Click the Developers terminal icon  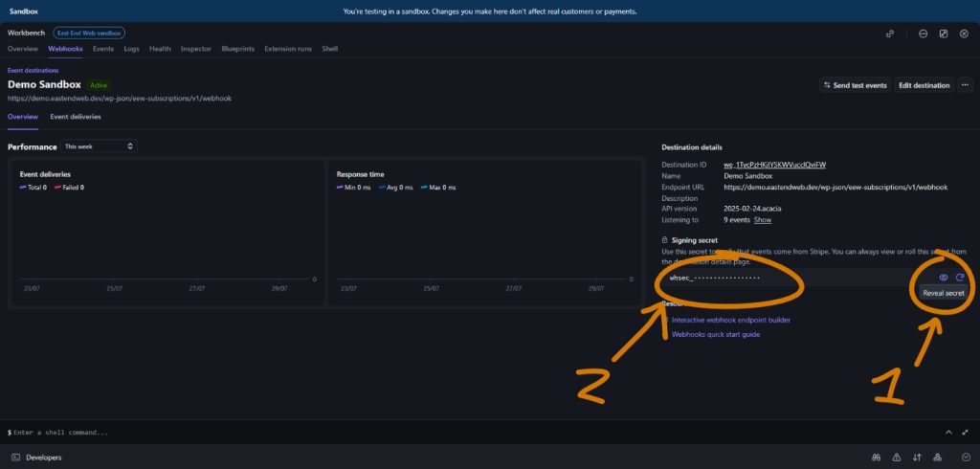tap(16, 458)
